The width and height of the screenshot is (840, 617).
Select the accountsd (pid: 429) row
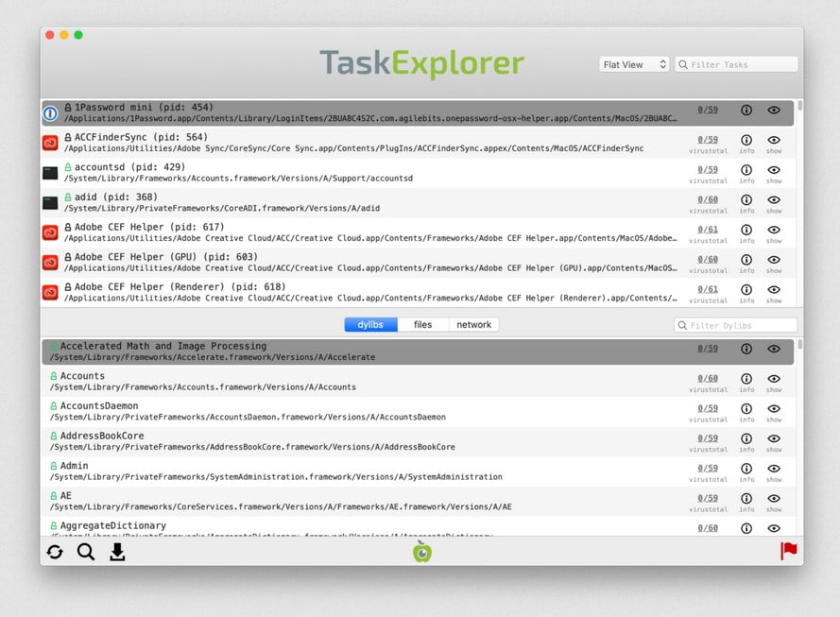(x=418, y=173)
